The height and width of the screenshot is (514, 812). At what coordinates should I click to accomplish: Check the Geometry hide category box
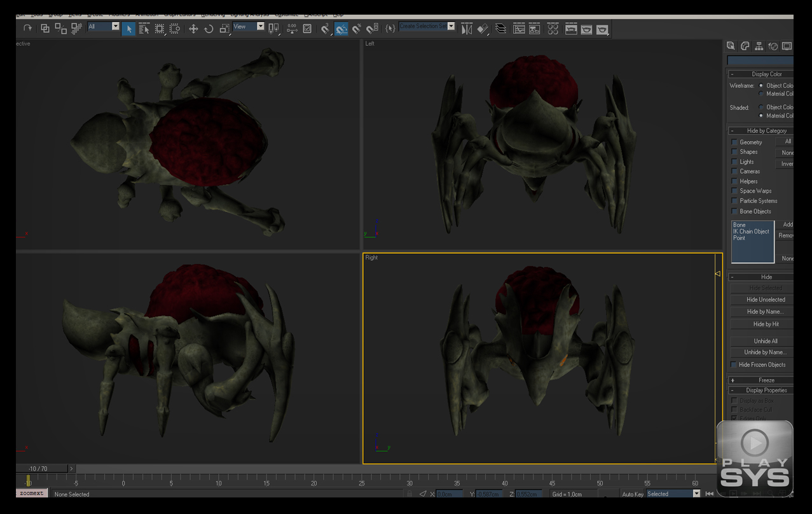pos(734,142)
